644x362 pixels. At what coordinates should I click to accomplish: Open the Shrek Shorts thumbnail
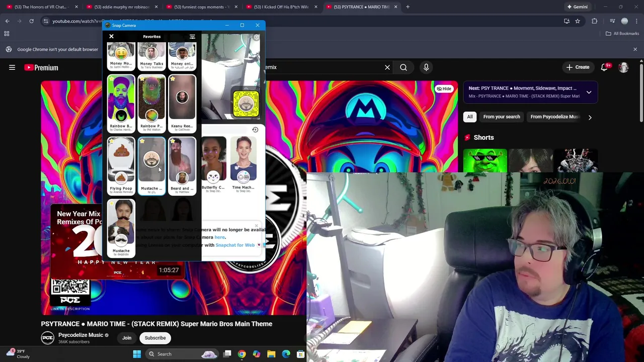tap(485, 160)
